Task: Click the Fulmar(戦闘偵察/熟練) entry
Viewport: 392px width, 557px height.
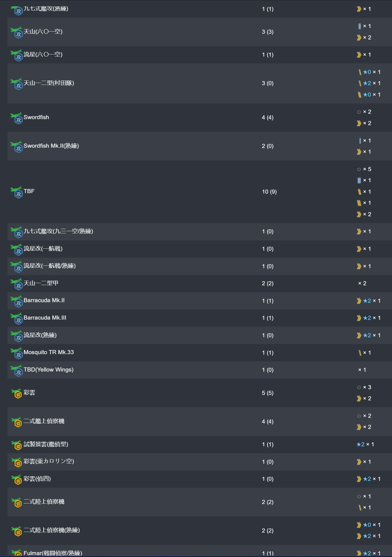Action: 53,553
